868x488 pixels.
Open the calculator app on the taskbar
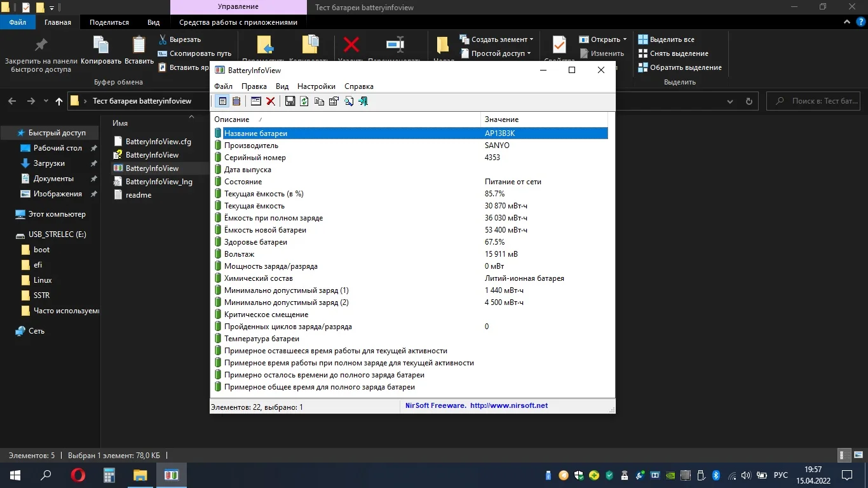pyautogui.click(x=109, y=475)
